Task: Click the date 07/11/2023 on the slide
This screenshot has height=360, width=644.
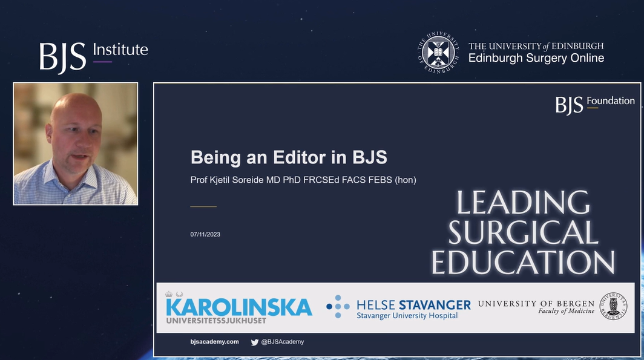Action: point(205,234)
